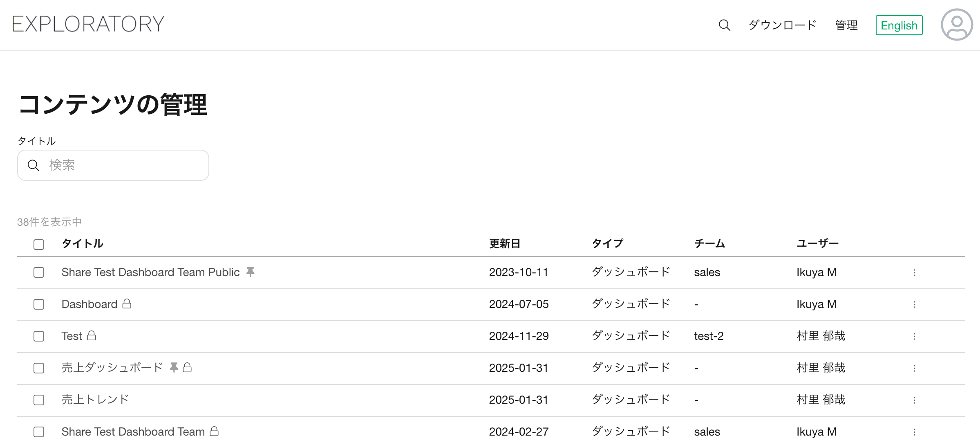The width and height of the screenshot is (980, 445).
Task: Open the 売上ダッシュボード title link
Action: [112, 368]
